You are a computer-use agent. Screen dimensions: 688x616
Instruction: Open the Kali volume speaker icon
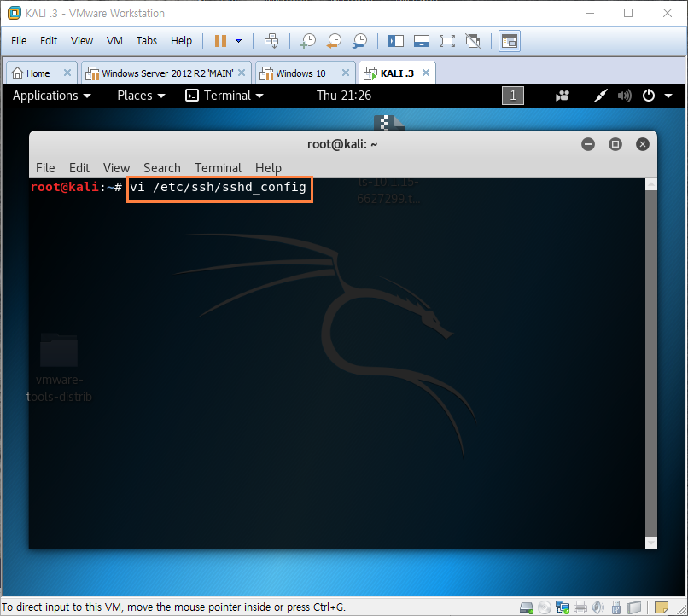(624, 96)
